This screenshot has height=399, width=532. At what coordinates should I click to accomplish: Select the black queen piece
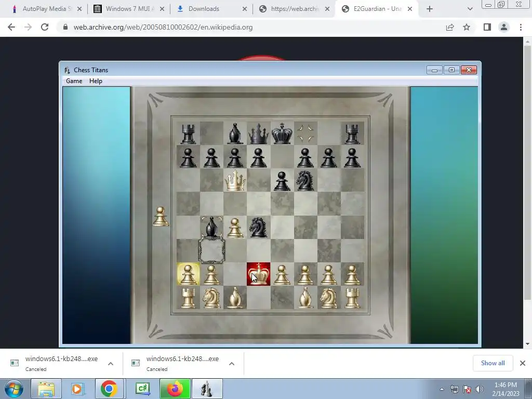[259, 133]
